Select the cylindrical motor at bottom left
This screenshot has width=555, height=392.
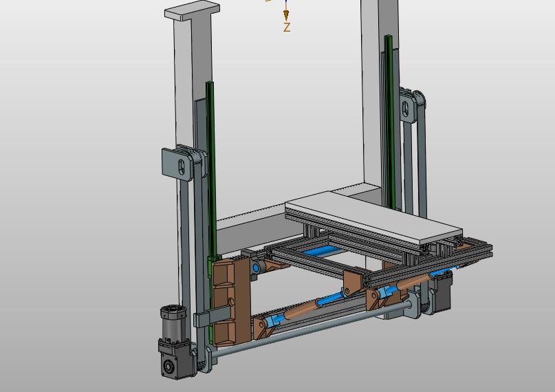pyautogui.click(x=173, y=323)
